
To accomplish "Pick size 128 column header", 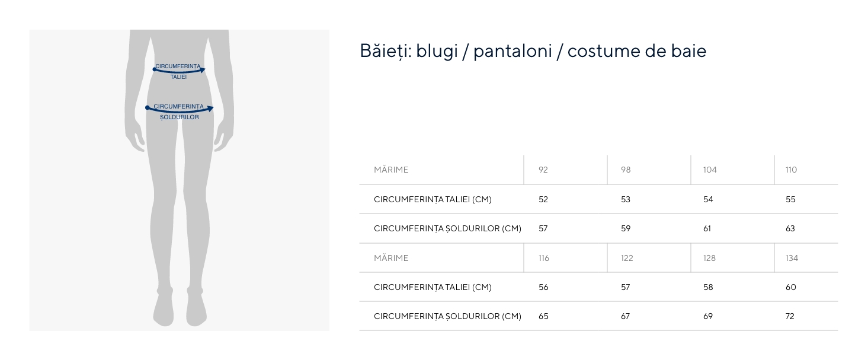I will pyautogui.click(x=709, y=258).
